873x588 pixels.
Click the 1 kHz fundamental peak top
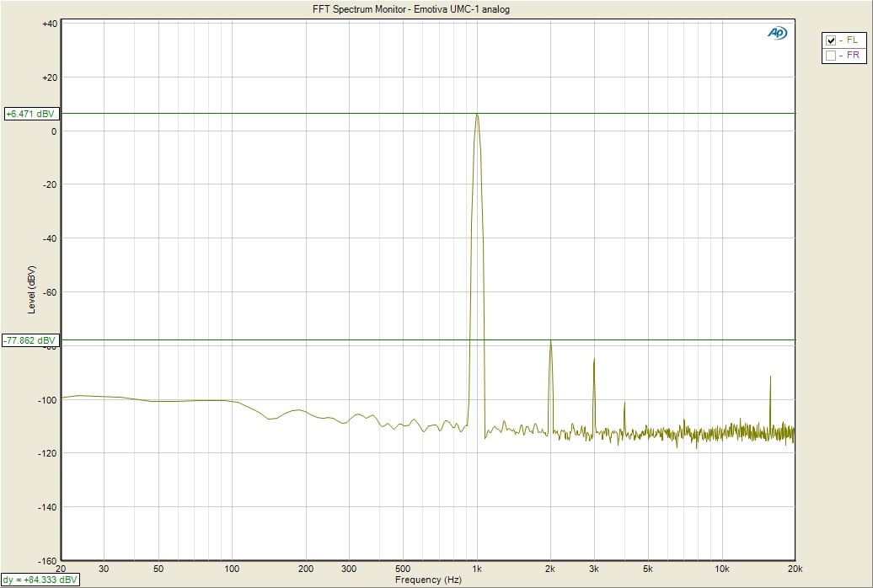(477, 115)
